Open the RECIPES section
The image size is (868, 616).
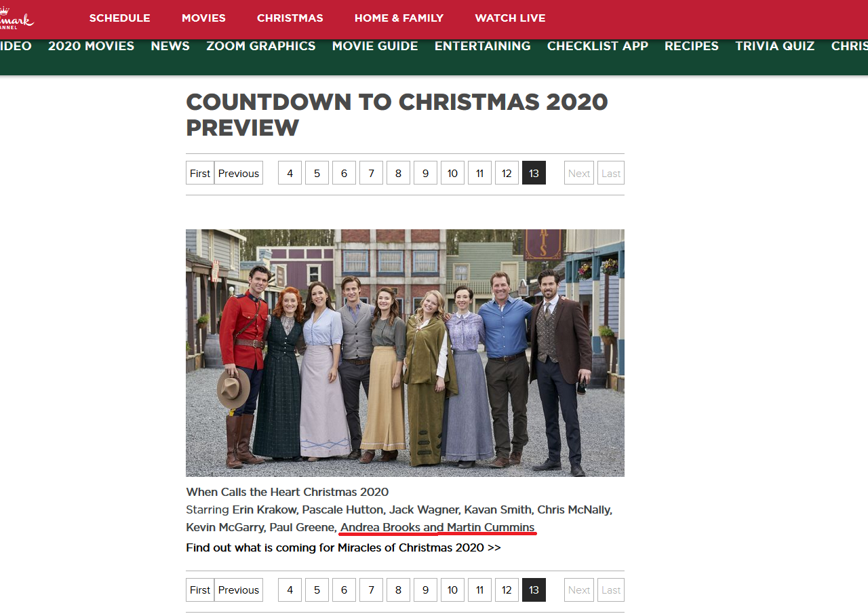(x=692, y=46)
